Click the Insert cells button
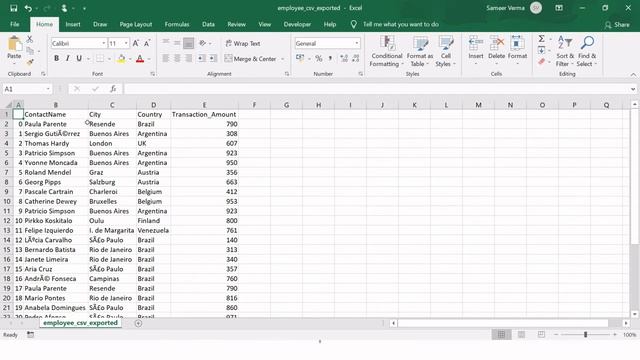The image size is (640, 360). [476, 51]
